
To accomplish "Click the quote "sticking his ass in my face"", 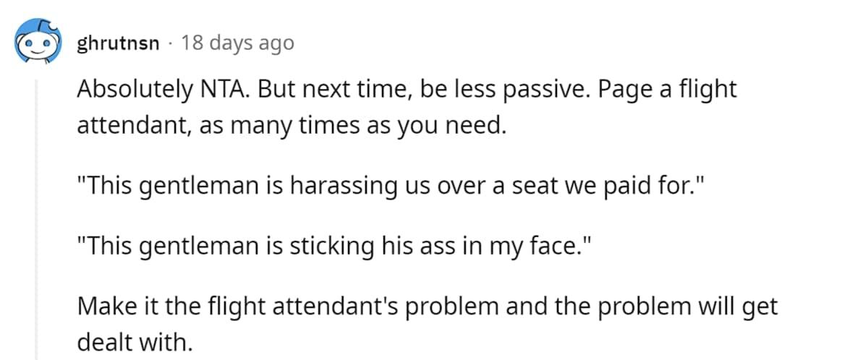I will tap(329, 247).
